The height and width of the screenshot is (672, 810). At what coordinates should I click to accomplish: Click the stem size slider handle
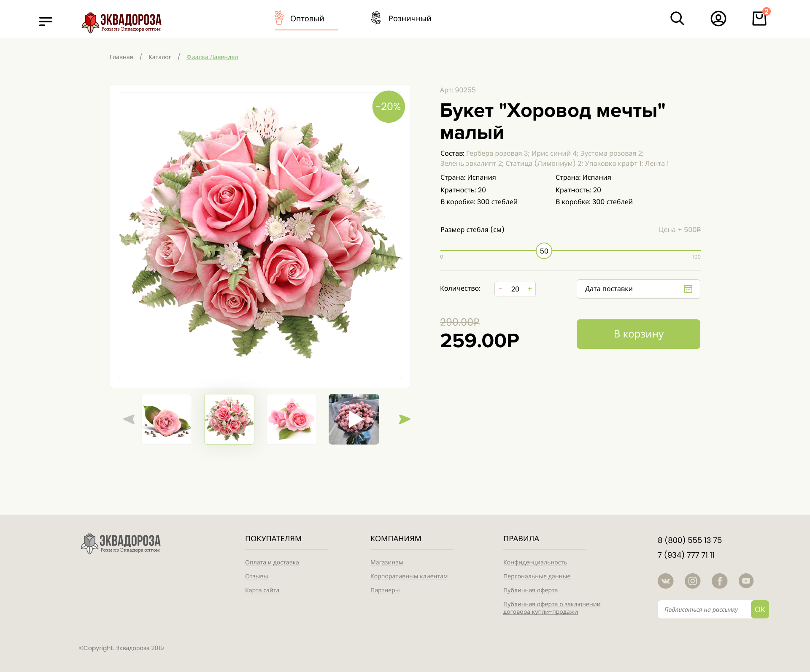[x=544, y=251]
